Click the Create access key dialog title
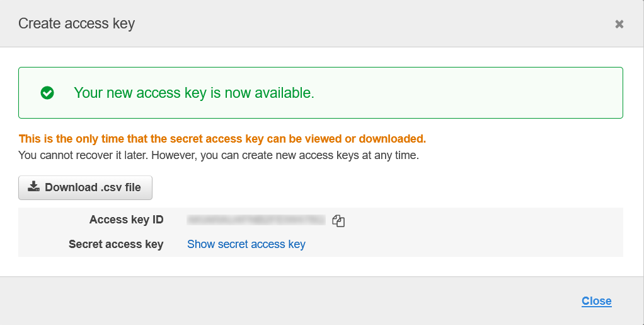The height and width of the screenshot is (325, 644). pos(76,23)
